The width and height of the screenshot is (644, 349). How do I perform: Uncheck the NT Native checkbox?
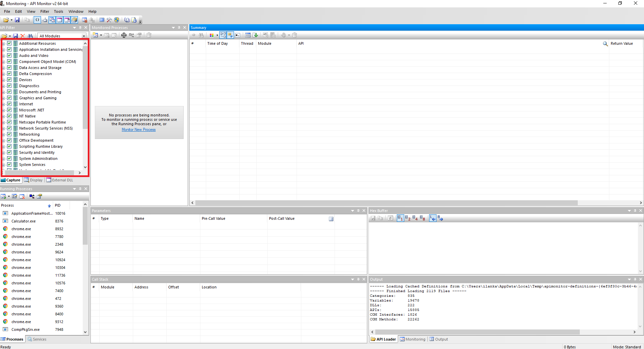click(9, 116)
